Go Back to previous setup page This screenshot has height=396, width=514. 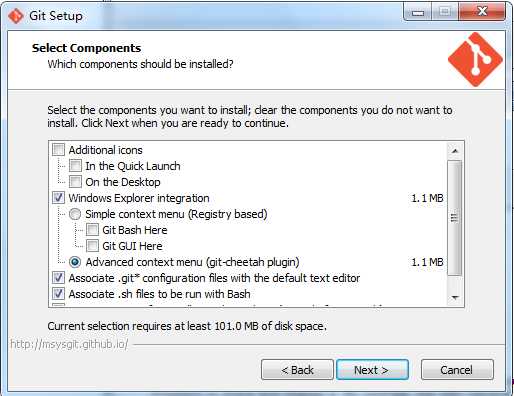297,370
